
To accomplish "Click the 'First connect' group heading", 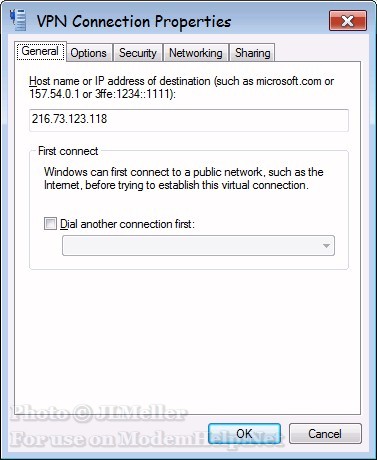I will (x=68, y=151).
